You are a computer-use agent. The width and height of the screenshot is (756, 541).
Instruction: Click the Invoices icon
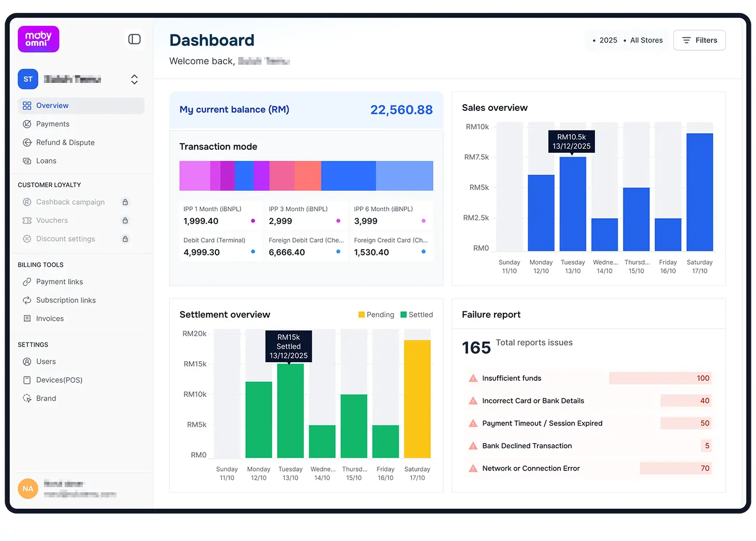click(x=27, y=319)
